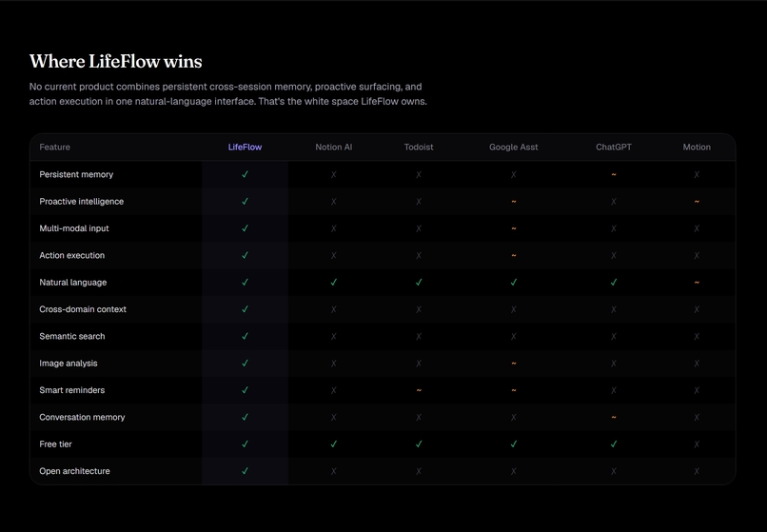Click the Motion column header
The height and width of the screenshot is (532, 767).
tap(697, 147)
